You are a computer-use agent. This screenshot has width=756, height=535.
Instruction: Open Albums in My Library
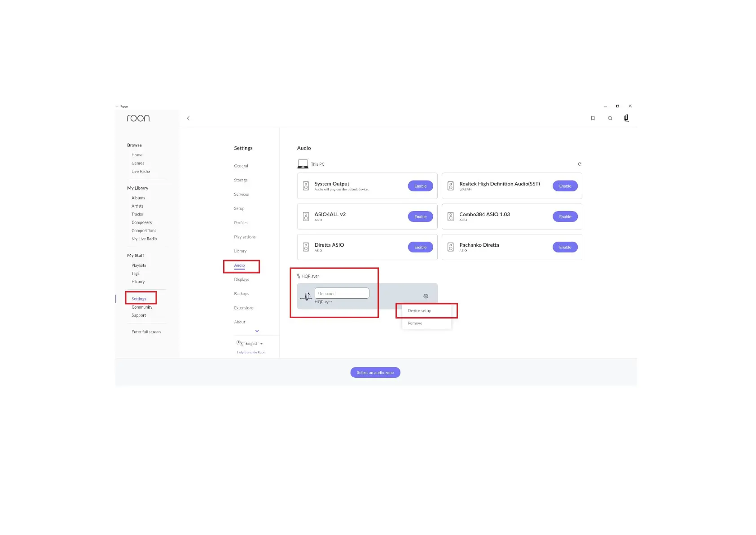click(x=138, y=198)
